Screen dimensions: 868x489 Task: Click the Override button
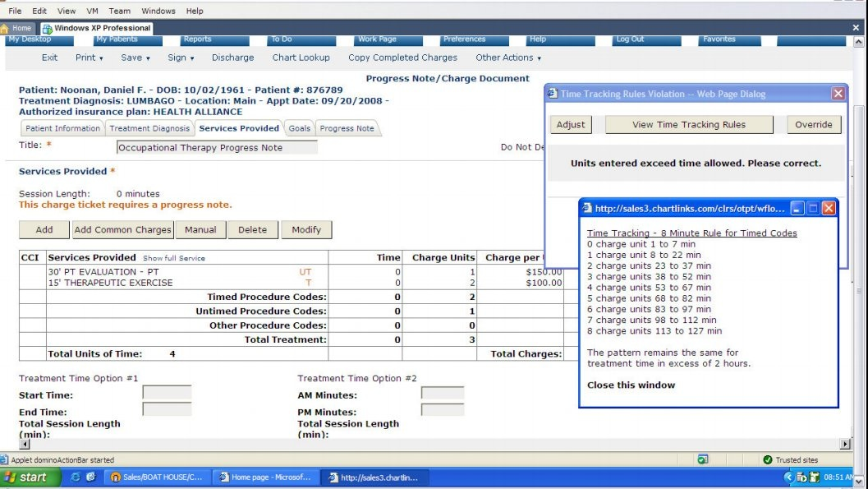tap(814, 125)
